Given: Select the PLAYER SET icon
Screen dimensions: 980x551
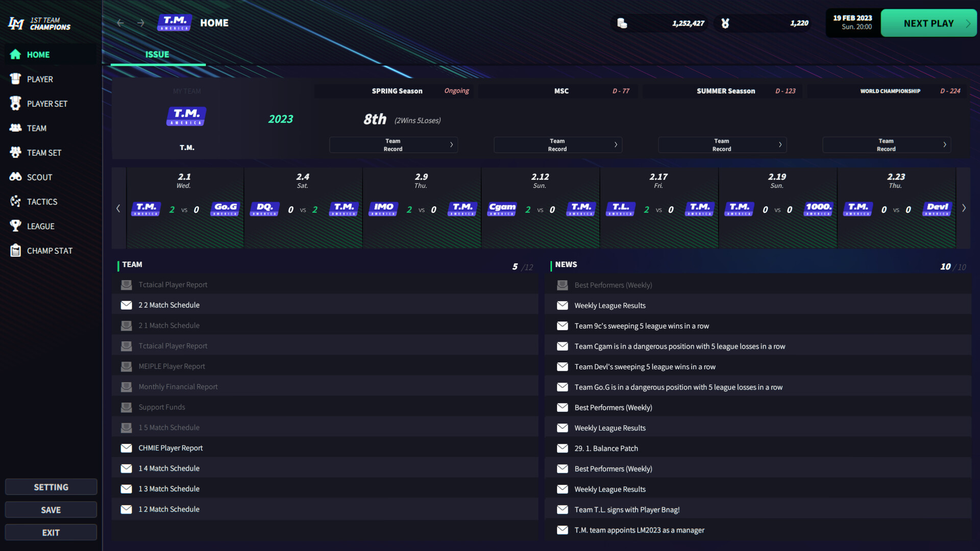Looking at the screenshot, I should click(x=16, y=104).
